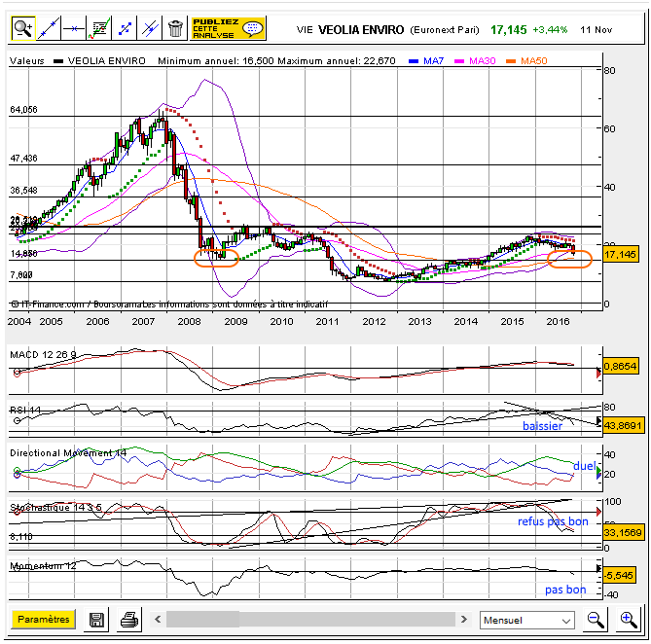This screenshot has width=651, height=644.
Task: Click the Stochastique 14 3 5 label
Action: click(x=55, y=508)
